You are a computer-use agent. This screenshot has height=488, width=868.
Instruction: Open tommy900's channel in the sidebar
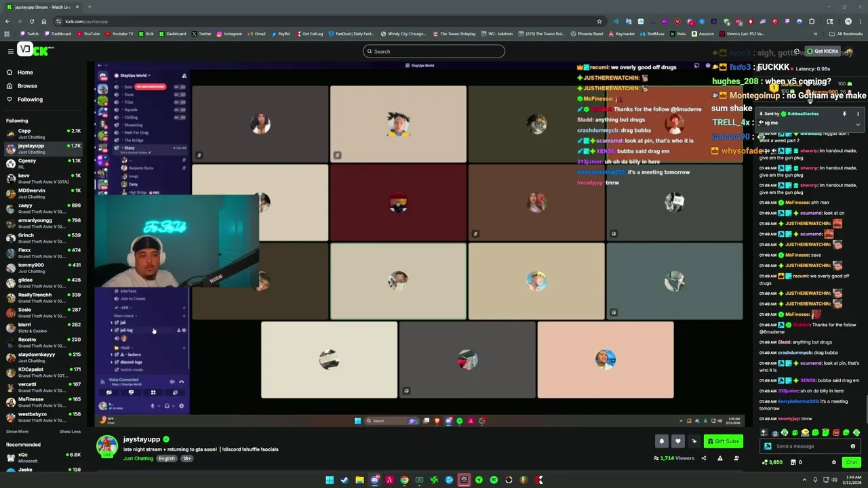point(43,268)
